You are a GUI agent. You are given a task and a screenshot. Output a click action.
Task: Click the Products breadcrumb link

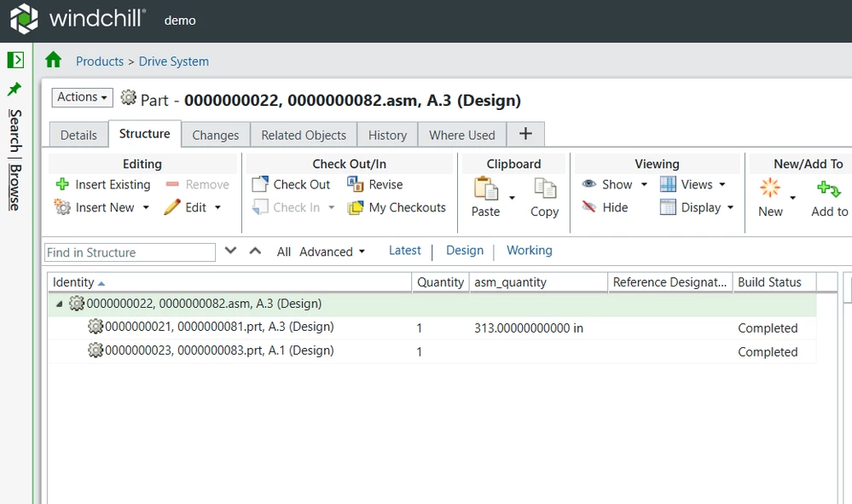pyautogui.click(x=100, y=61)
